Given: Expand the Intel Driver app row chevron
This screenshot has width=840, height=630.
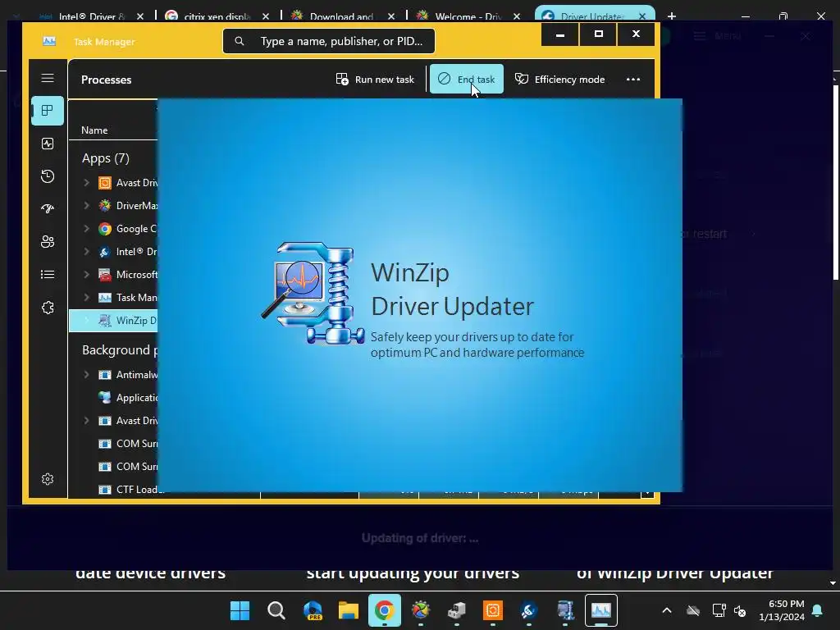Looking at the screenshot, I should (x=87, y=252).
